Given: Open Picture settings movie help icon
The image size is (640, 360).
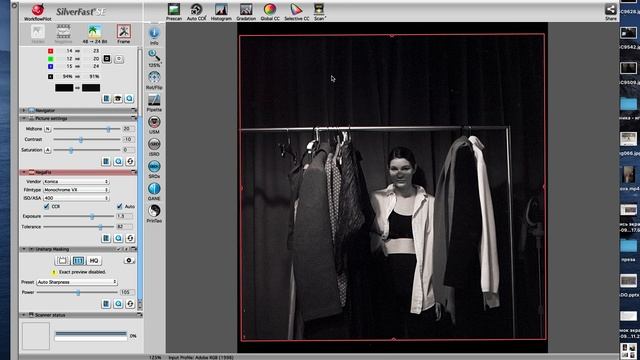Looking at the screenshot, I should (118, 162).
